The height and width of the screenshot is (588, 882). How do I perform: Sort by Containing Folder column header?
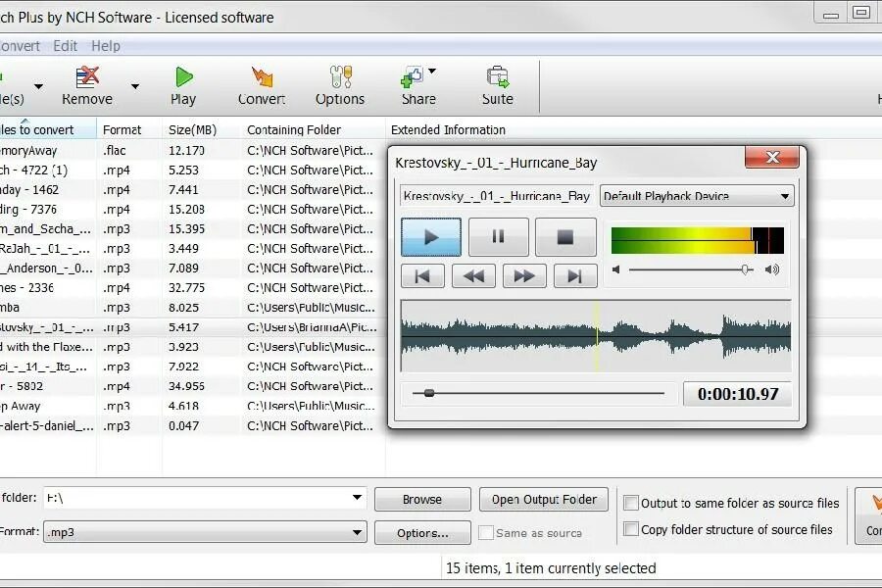tap(313, 129)
